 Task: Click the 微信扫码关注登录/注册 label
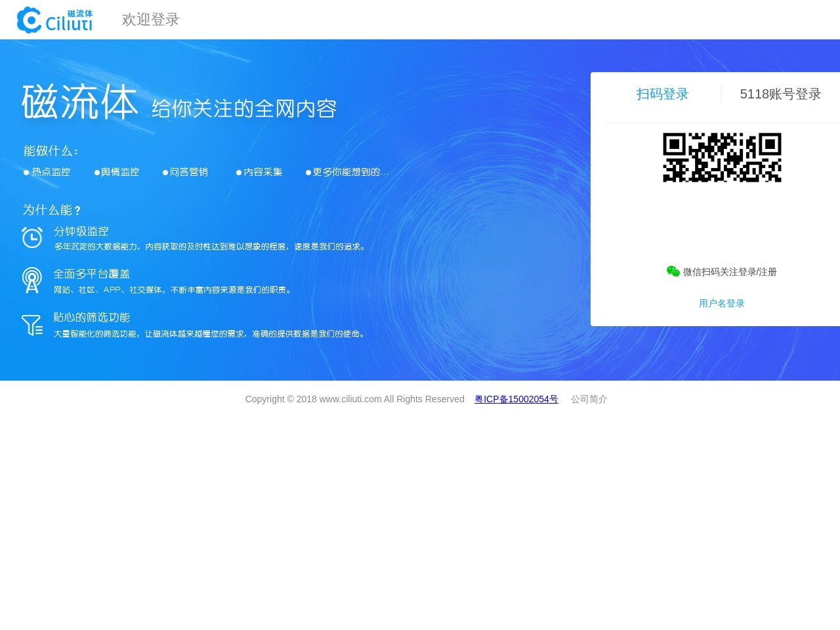point(729,272)
